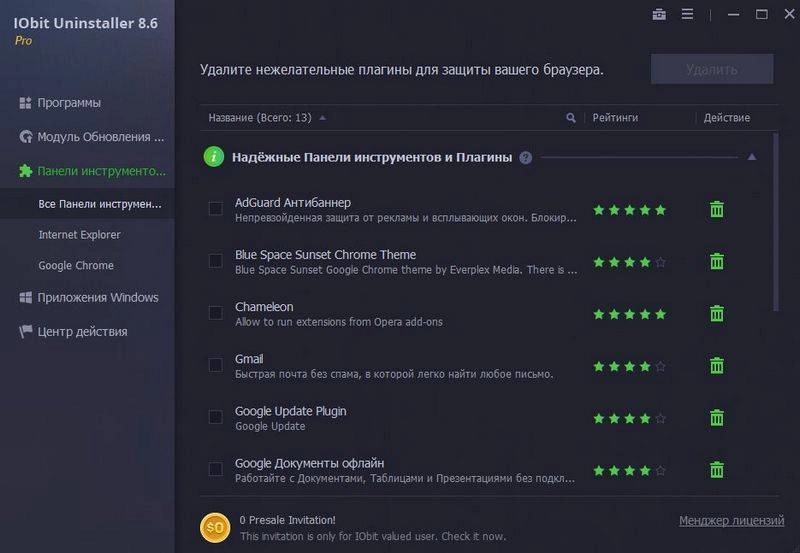Check the AdGuard Антибаннер checkbox

216,209
